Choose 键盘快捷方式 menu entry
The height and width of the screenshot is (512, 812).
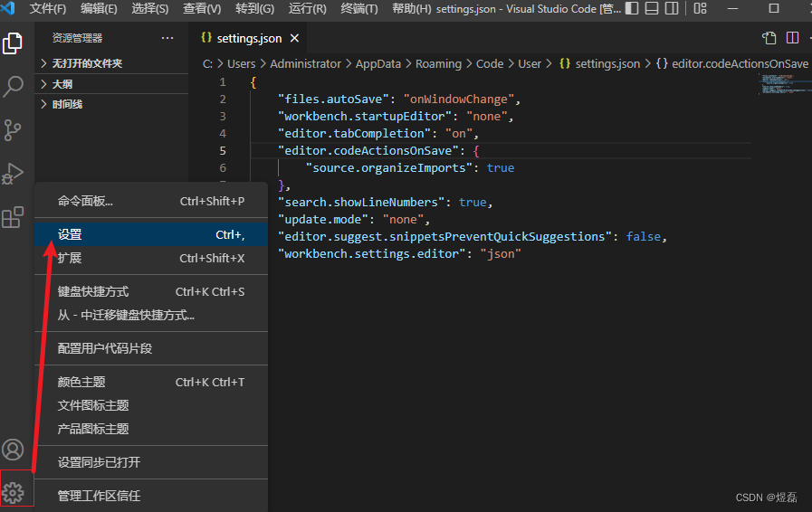pyautogui.click(x=151, y=291)
